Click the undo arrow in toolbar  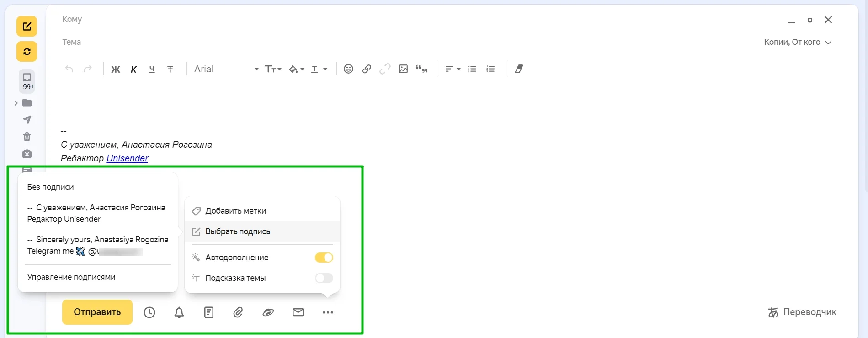[x=69, y=69]
